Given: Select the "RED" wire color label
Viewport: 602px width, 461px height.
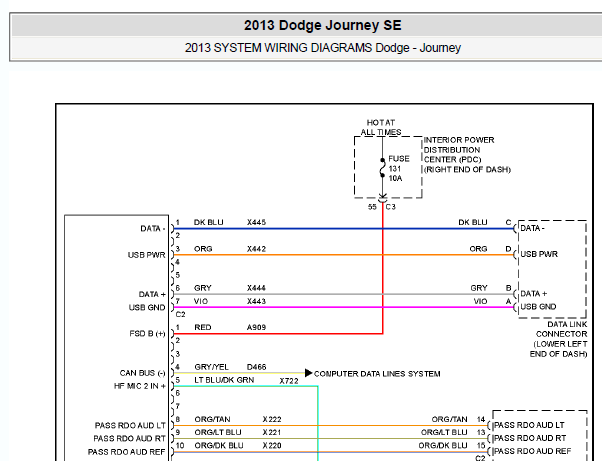Looking at the screenshot, I should [x=203, y=327].
